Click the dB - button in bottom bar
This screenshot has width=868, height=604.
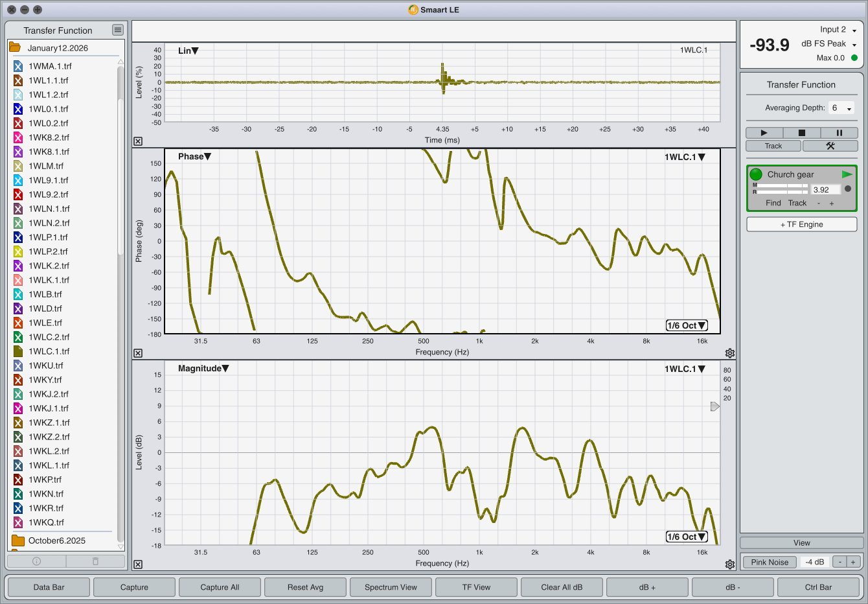click(x=733, y=587)
